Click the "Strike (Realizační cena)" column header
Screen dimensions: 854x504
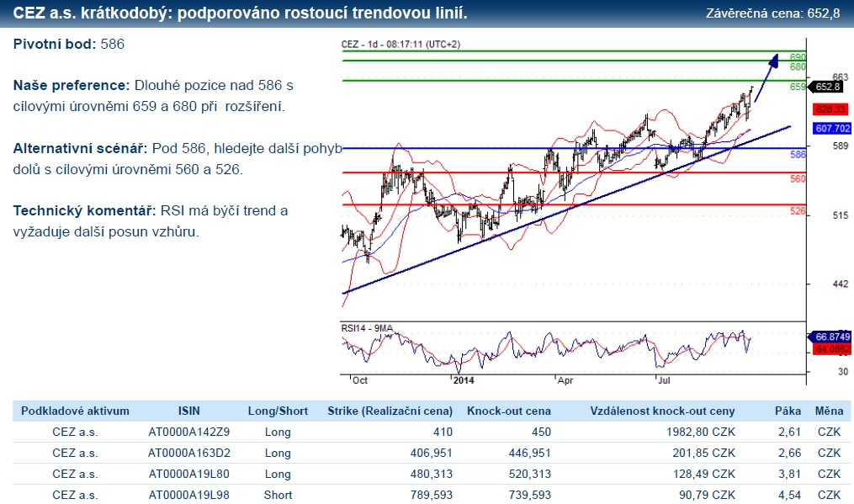click(390, 411)
